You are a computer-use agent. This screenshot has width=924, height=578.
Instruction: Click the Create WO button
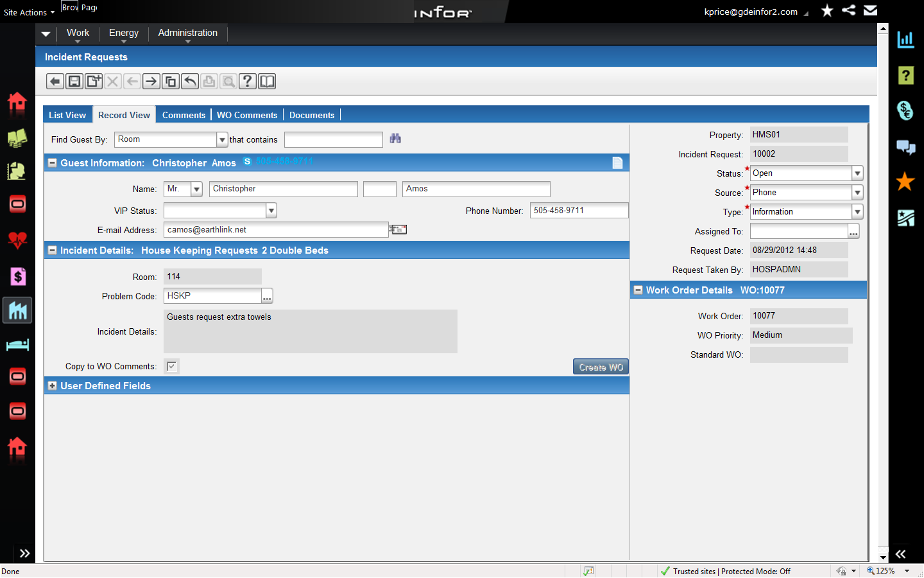click(601, 367)
